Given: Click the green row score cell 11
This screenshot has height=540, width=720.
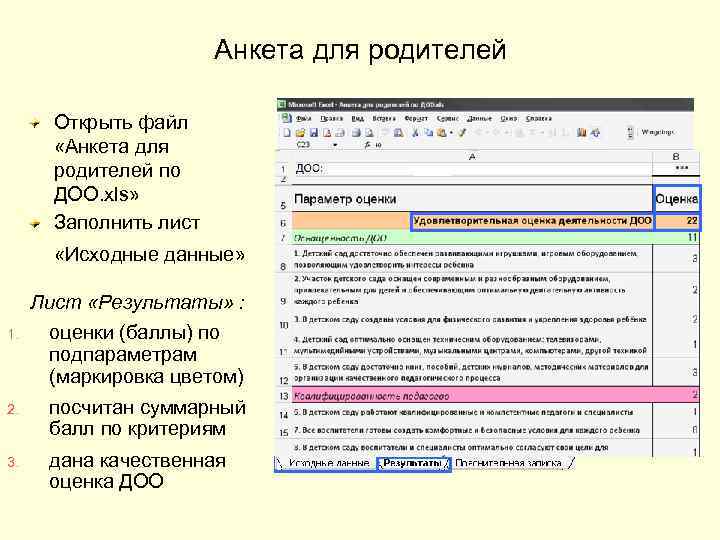Looking at the screenshot, I should point(676,237).
